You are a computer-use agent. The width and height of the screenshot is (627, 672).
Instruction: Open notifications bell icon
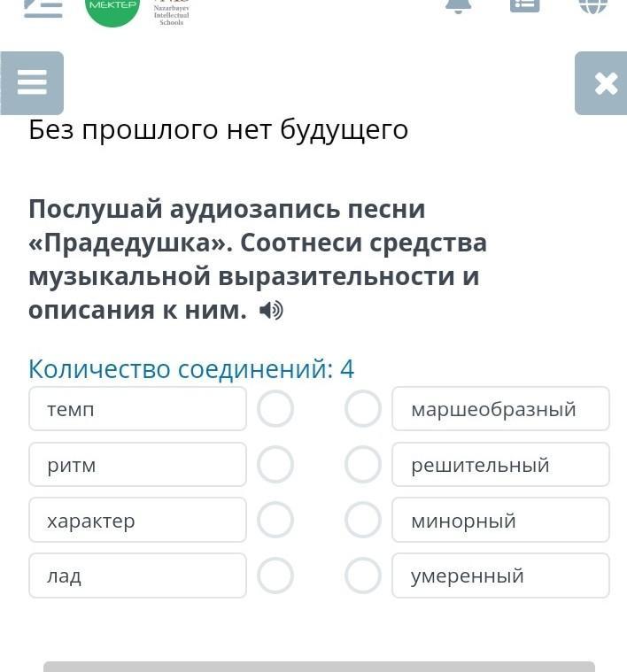[458, 5]
